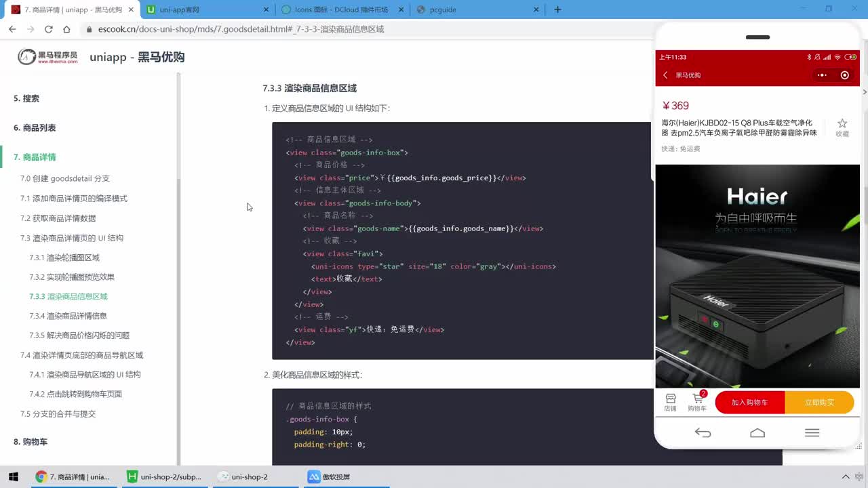Tap the 收藏 star icon on phone
This screenshot has width=868, height=488.
pyautogui.click(x=842, y=123)
